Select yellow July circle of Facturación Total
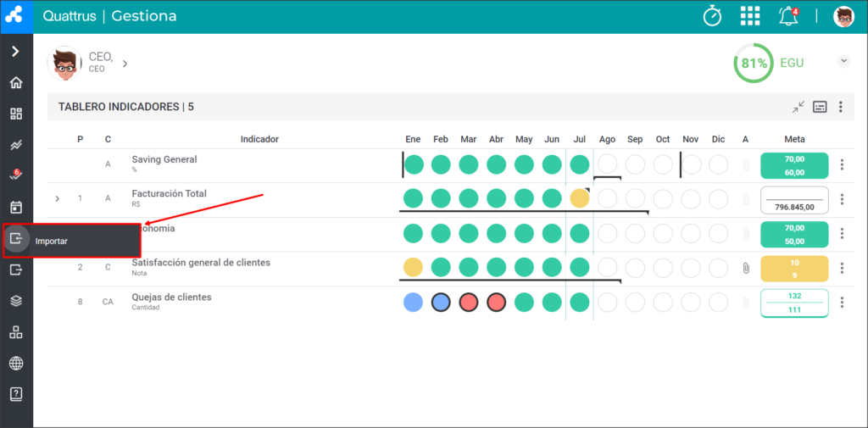This screenshot has width=868, height=428. pos(580,198)
